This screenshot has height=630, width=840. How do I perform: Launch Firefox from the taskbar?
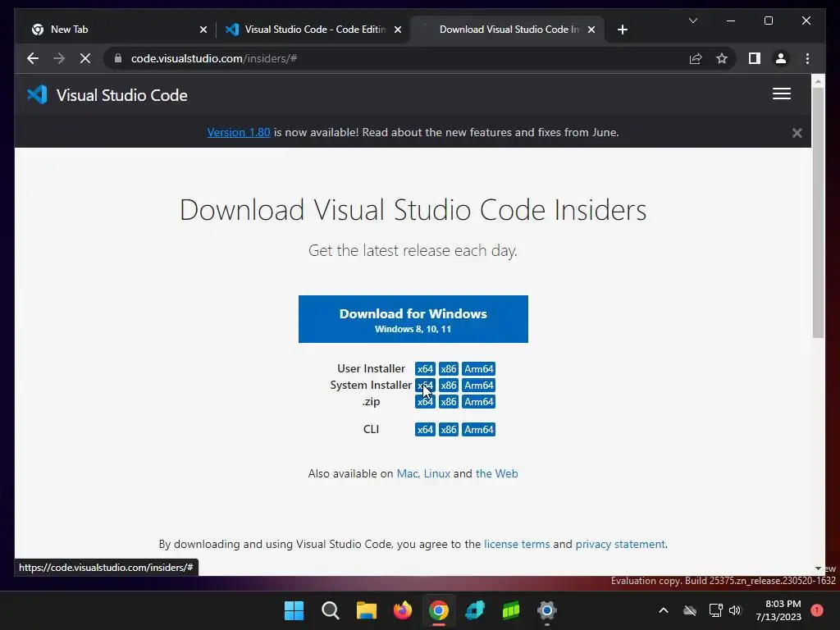click(x=402, y=610)
